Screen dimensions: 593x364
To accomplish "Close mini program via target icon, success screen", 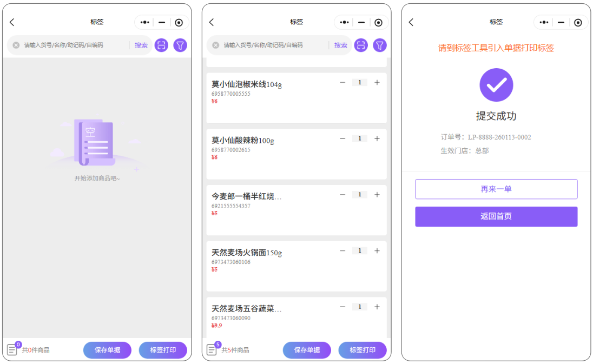I will coord(578,23).
